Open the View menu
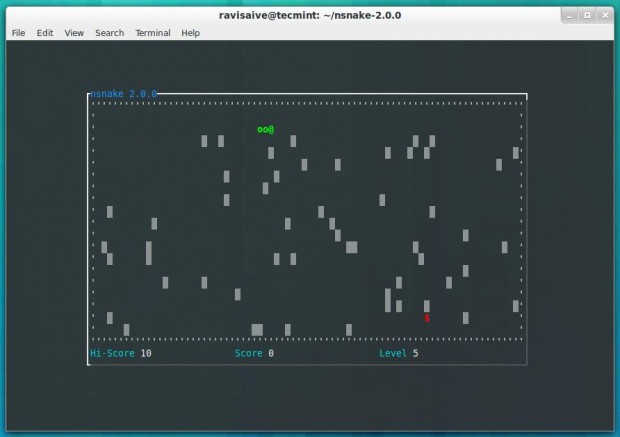This screenshot has height=437, width=620. tap(74, 33)
